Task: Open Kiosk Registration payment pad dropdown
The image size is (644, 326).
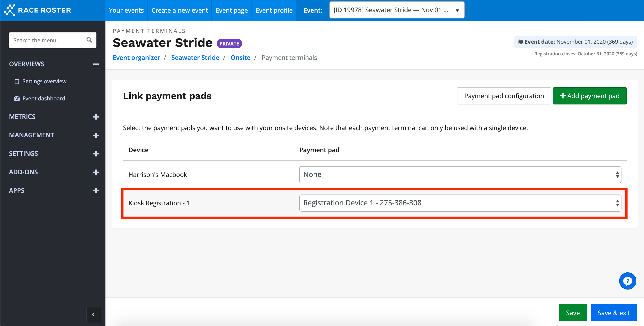Action: 460,203
